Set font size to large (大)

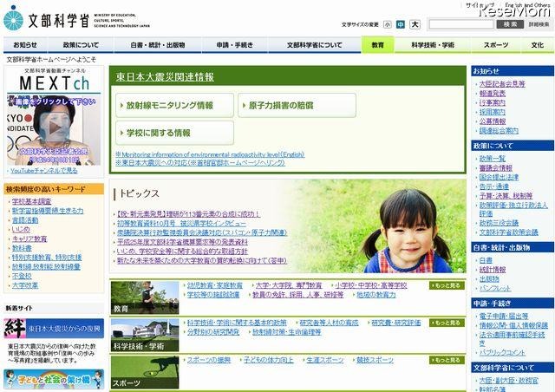(415, 24)
